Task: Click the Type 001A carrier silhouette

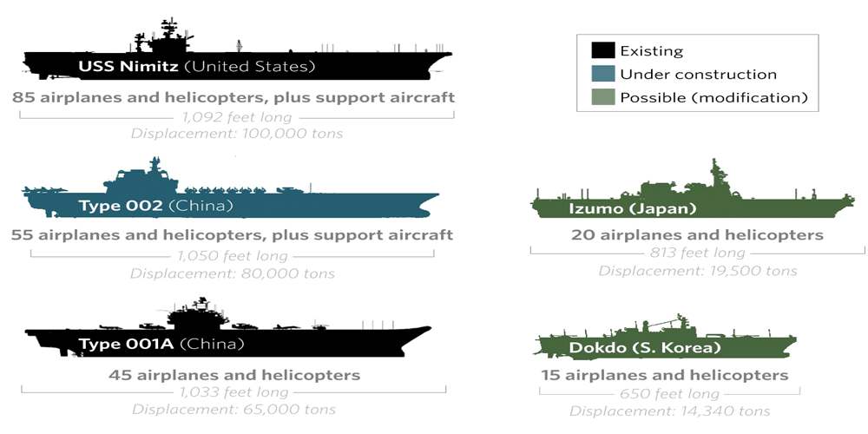Action: (x=228, y=331)
